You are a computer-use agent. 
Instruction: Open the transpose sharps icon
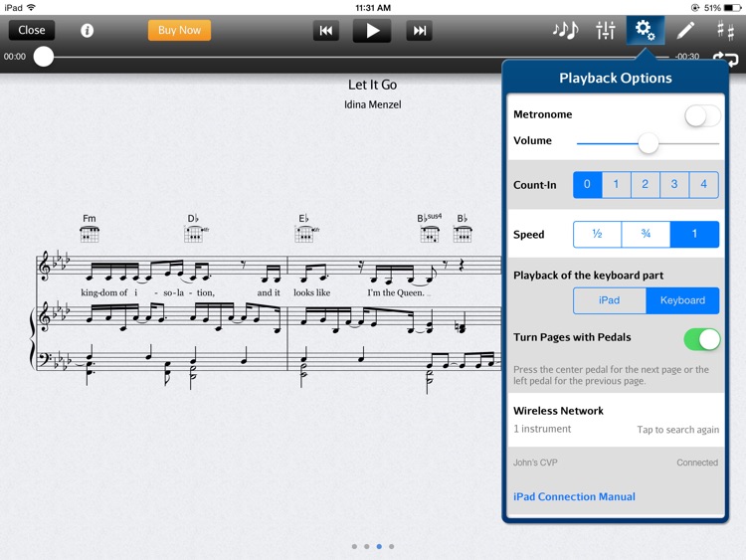point(725,30)
